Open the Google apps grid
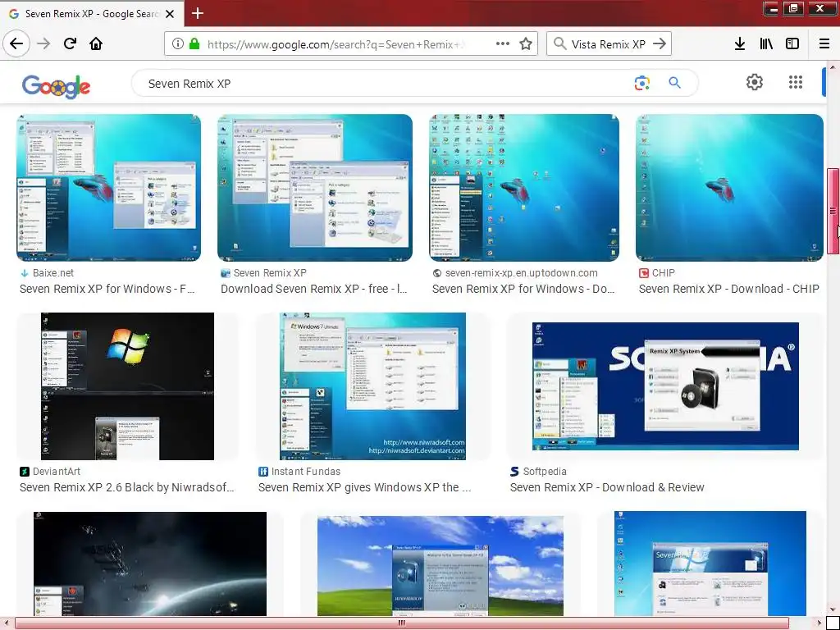The width and height of the screenshot is (840, 630). click(796, 82)
